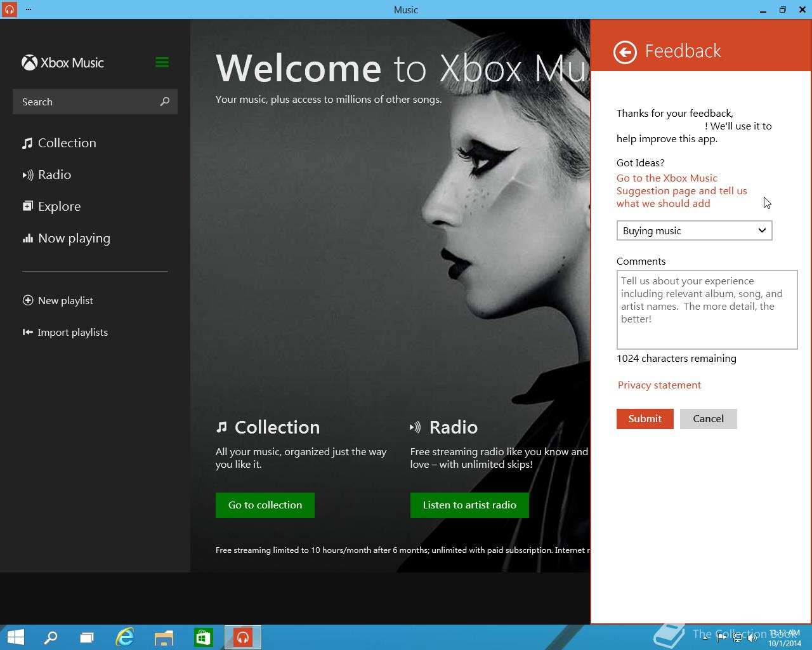This screenshot has width=812, height=650.
Task: Click Listen to artist radio button
Action: click(x=469, y=505)
